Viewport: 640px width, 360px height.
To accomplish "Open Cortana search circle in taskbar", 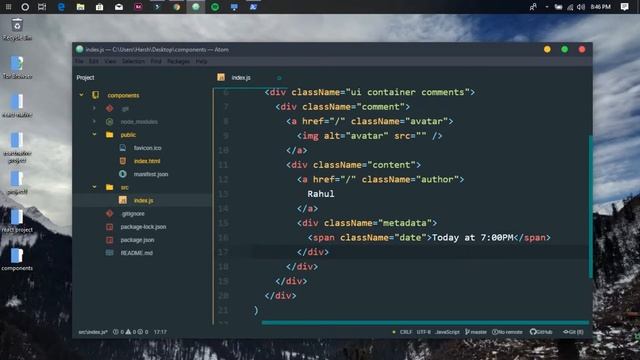I will click(x=25, y=7).
